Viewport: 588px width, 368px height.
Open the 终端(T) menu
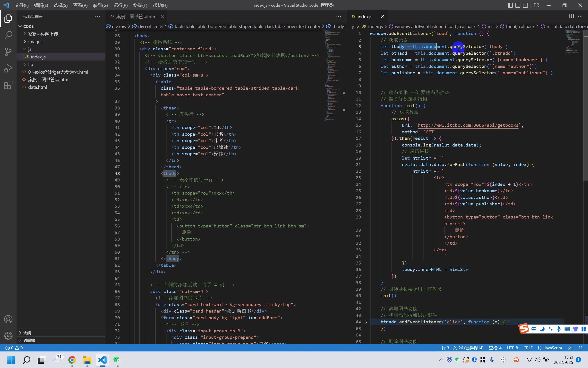140,5
